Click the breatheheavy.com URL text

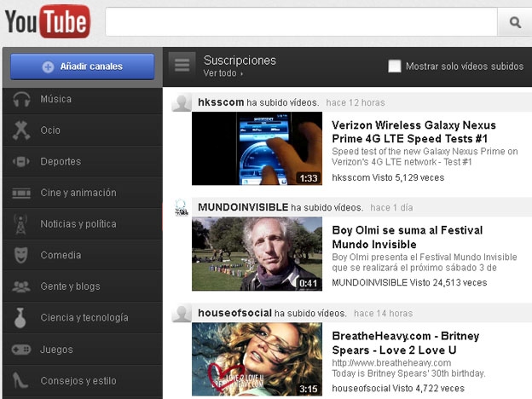391,363
